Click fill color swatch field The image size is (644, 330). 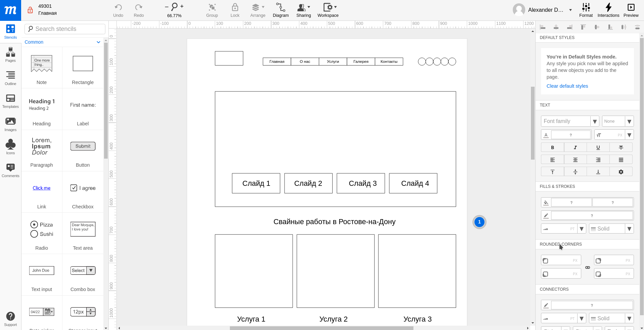coord(571,202)
